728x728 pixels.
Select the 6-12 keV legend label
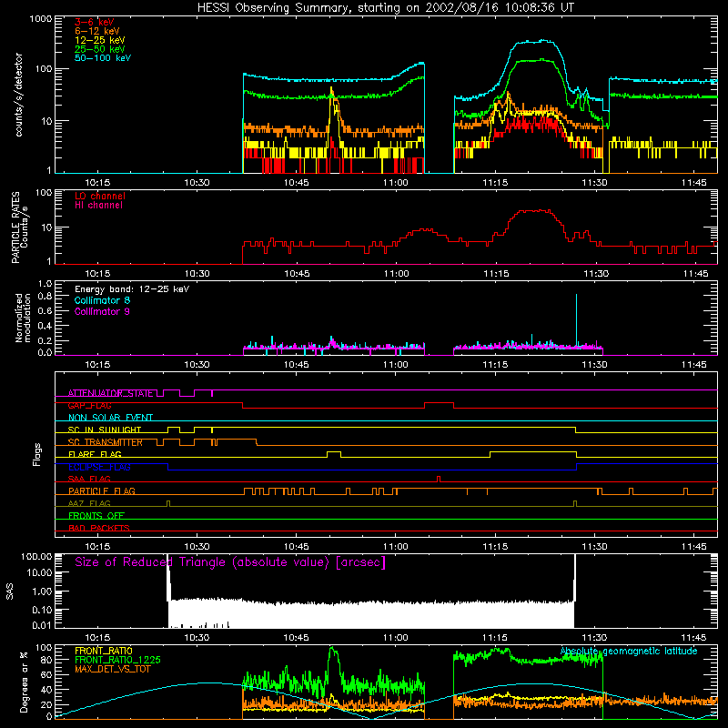click(x=97, y=31)
